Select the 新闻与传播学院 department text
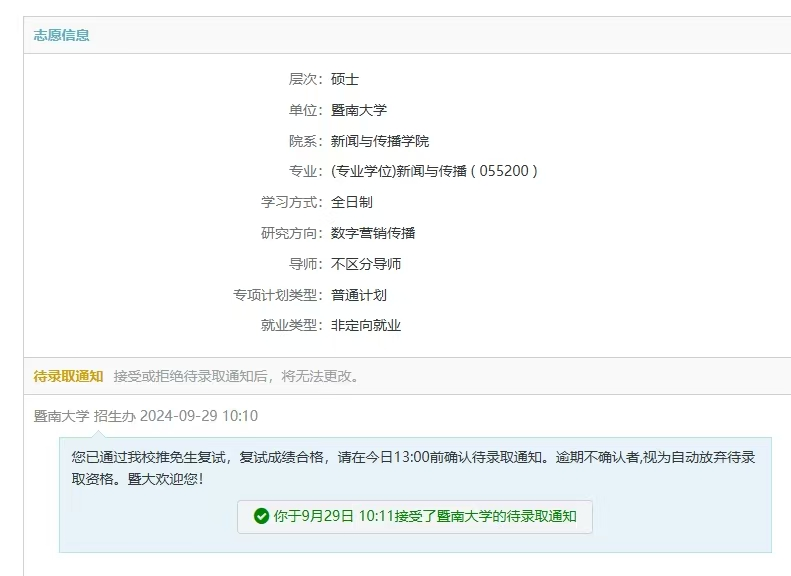Viewport: 791px width, 576px height. (x=380, y=141)
